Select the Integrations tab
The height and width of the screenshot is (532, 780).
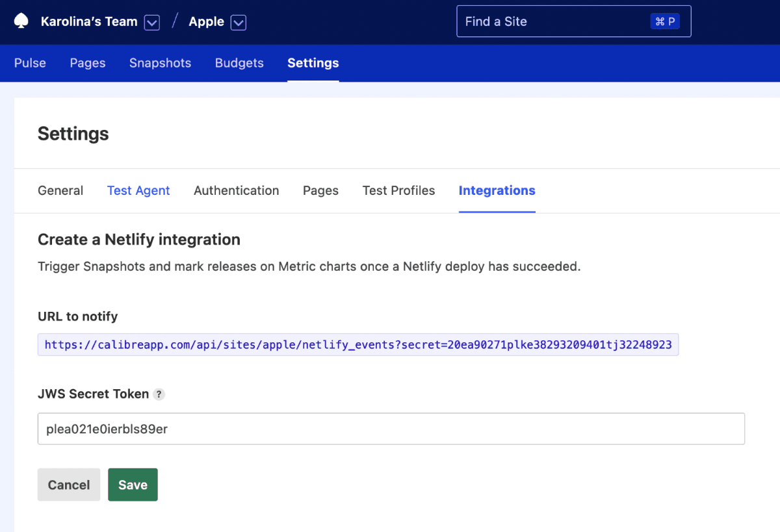[x=497, y=190]
